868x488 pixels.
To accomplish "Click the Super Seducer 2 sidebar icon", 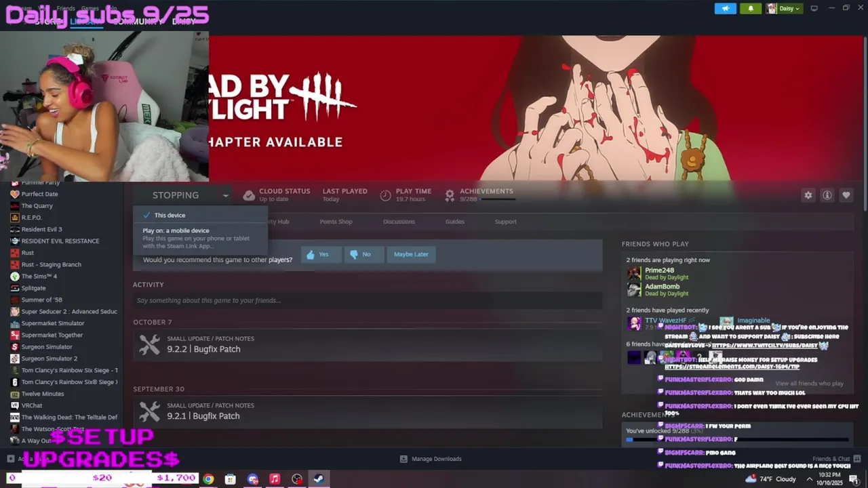I will (14, 312).
